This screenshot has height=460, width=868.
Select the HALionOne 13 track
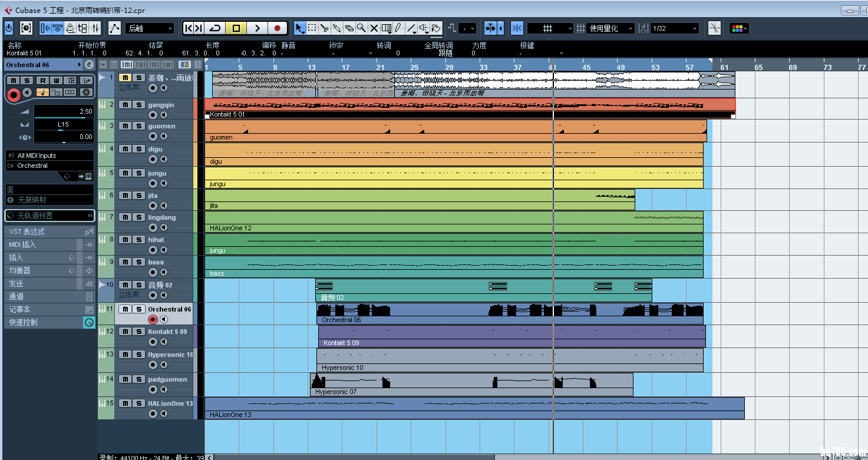[170, 403]
